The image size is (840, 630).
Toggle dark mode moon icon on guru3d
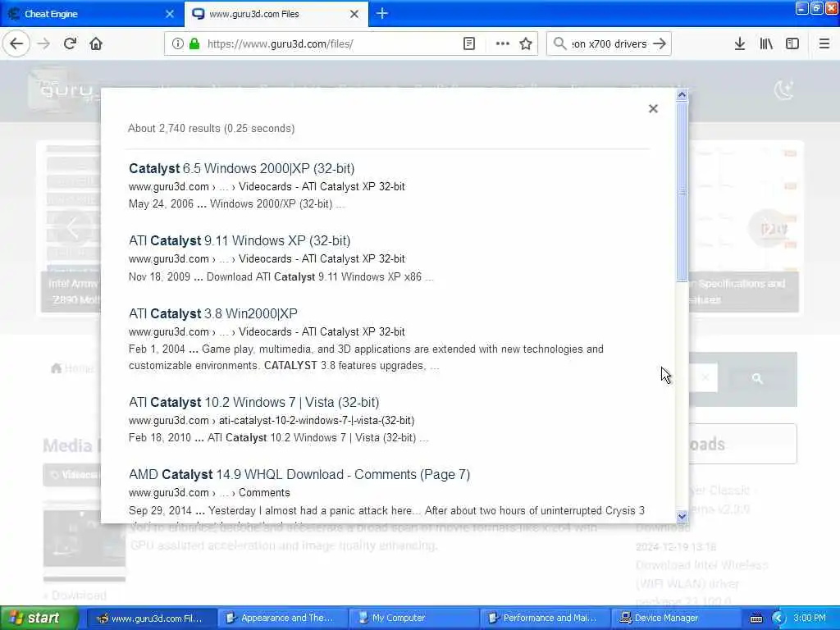coord(783,90)
